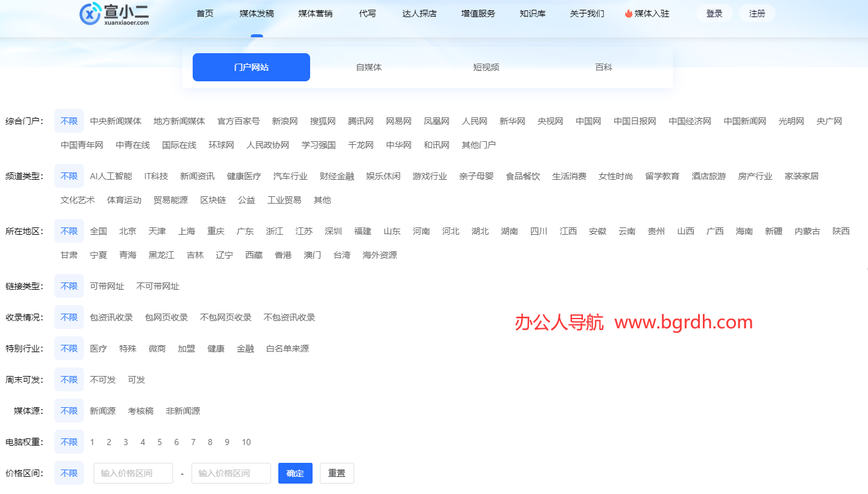The image size is (868, 494).
Task: Open the 达人探店 menu item
Action: tap(420, 13)
